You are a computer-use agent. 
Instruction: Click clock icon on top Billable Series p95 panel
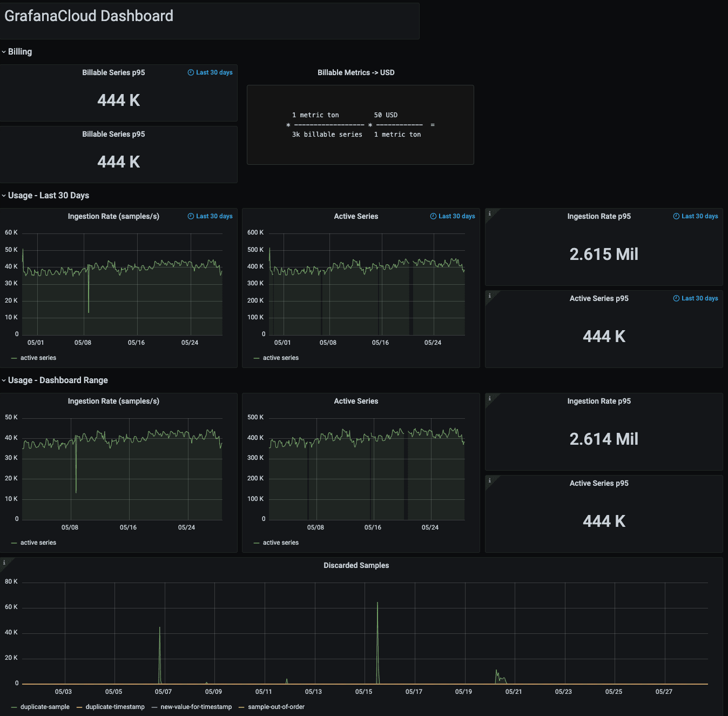(191, 72)
